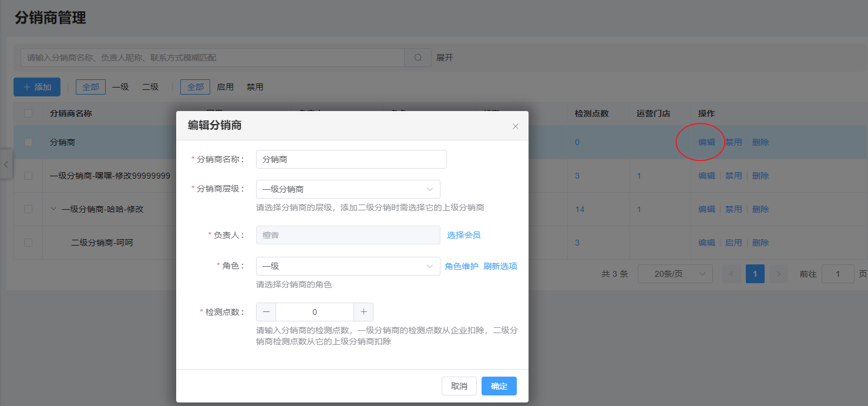Click 删除 in the 一级分销商-嘿嘿-修改99999999 row
This screenshot has height=406, width=868.
(x=761, y=176)
